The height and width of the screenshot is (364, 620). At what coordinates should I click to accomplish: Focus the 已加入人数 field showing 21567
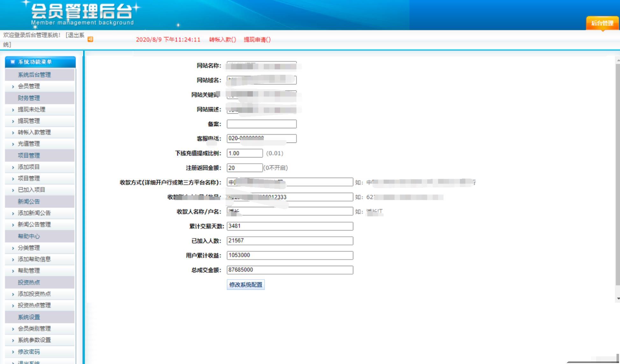tap(290, 241)
